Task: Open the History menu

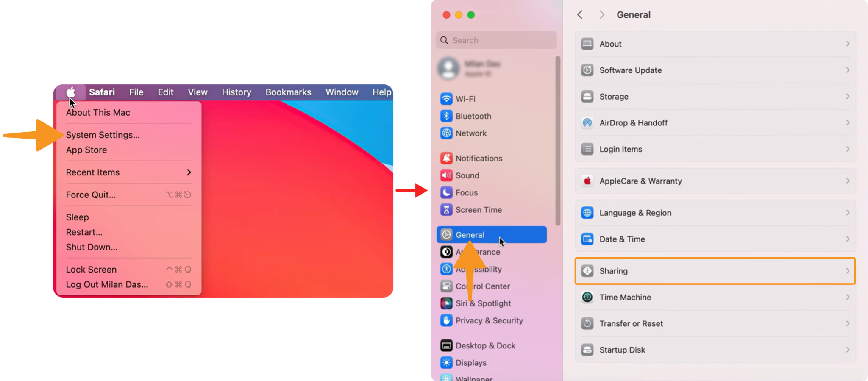Action: pyautogui.click(x=236, y=92)
